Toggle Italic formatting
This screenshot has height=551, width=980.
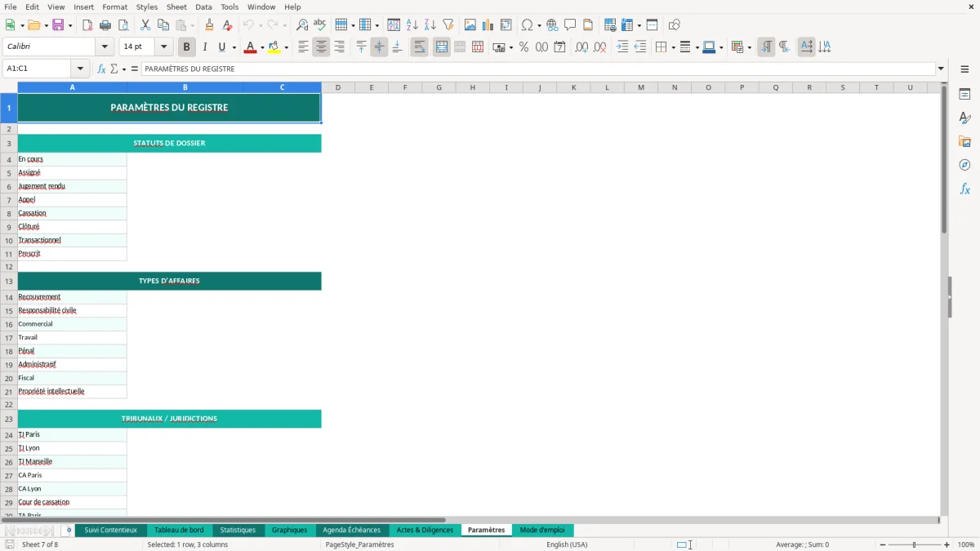point(205,47)
